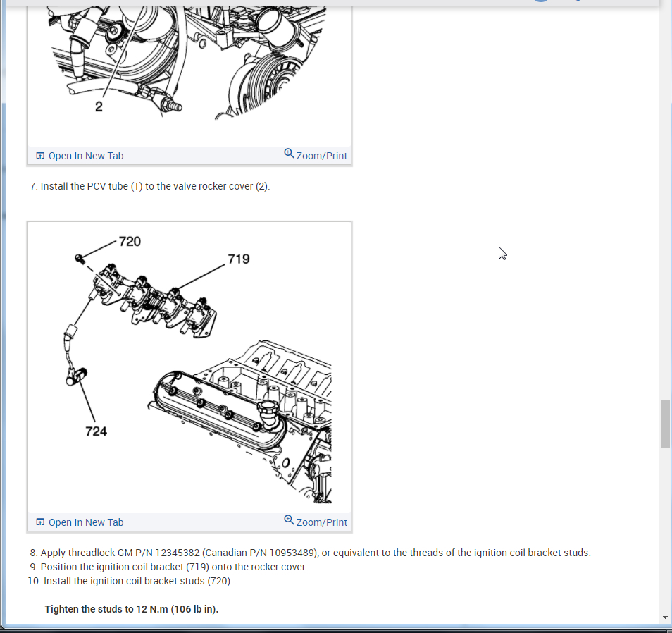Screen dimensions: 672x633
Task: Open ignition coil diagram in new tab
Action: tap(80, 522)
